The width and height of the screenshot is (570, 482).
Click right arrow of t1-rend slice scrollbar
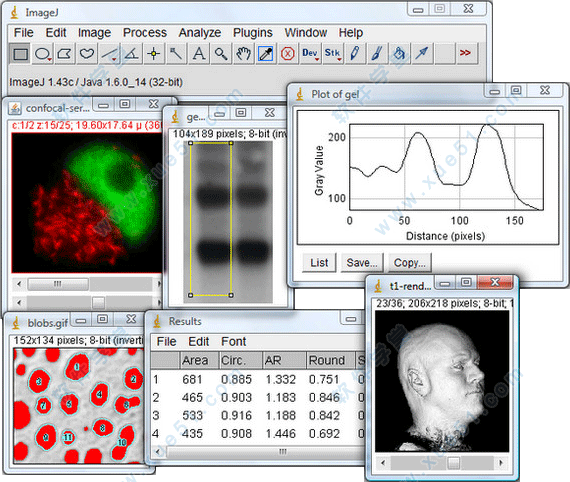point(501,463)
